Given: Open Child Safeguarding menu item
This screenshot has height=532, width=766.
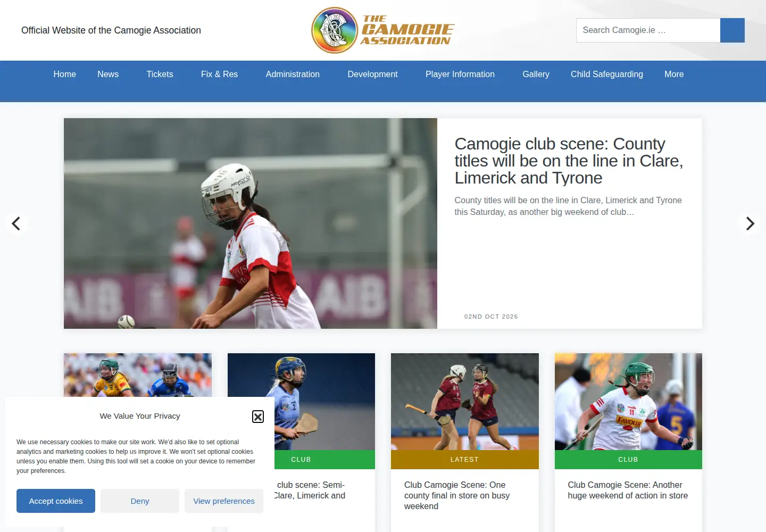Looking at the screenshot, I should tap(607, 74).
